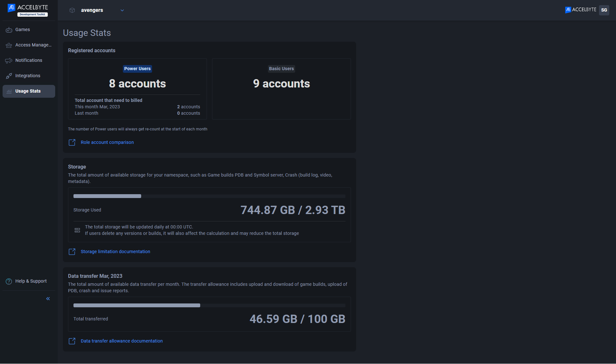Click the Storage Used progress bar
The height and width of the screenshot is (364, 616).
coord(210,196)
